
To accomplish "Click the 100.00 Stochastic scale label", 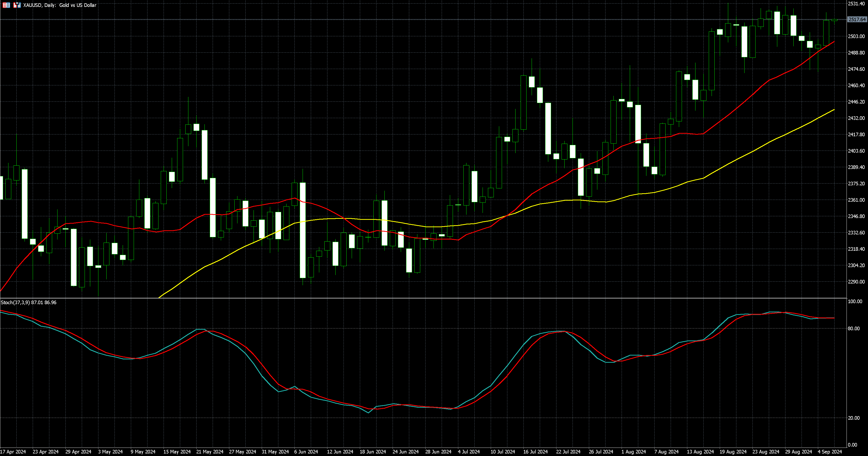I will 855,301.
